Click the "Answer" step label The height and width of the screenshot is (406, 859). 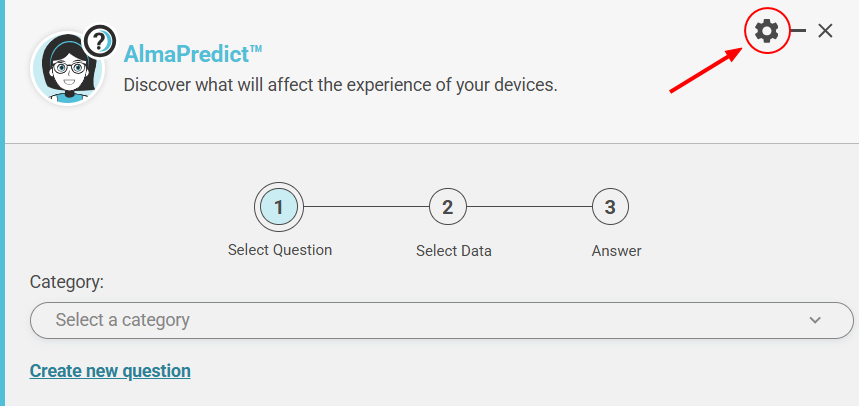click(x=616, y=251)
